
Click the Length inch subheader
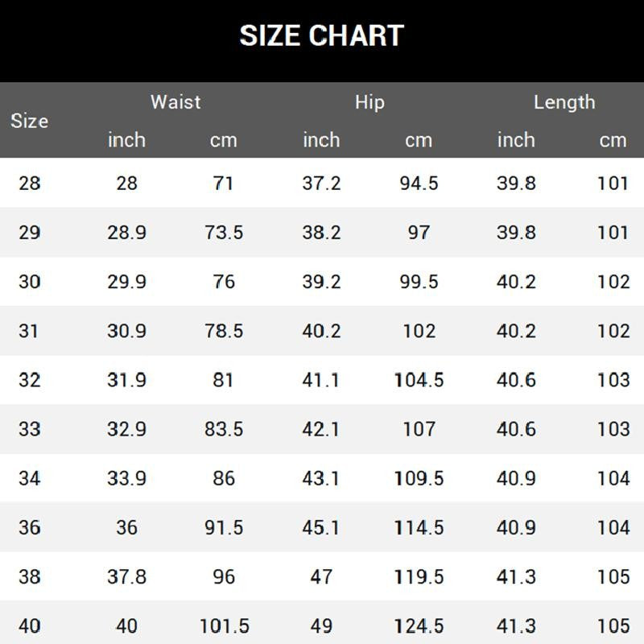(x=516, y=140)
